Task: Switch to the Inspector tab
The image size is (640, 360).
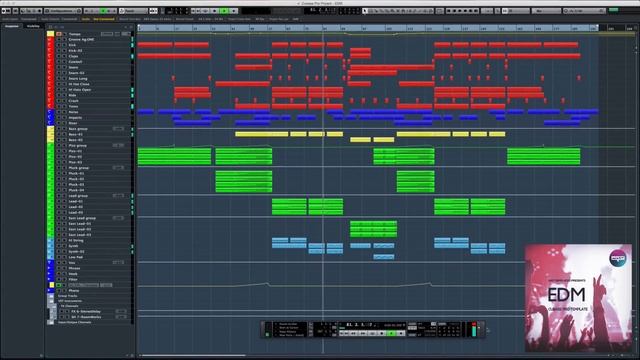Action: click(x=11, y=26)
